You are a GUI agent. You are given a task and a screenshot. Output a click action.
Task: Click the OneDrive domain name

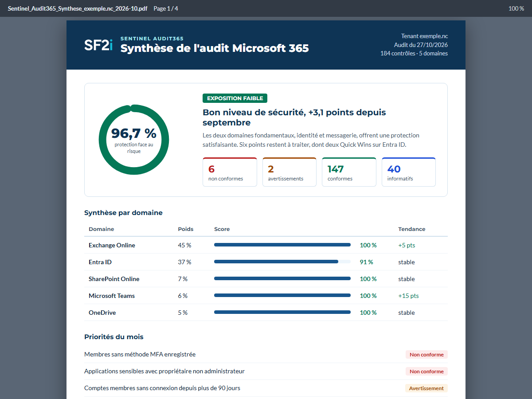pos(102,313)
